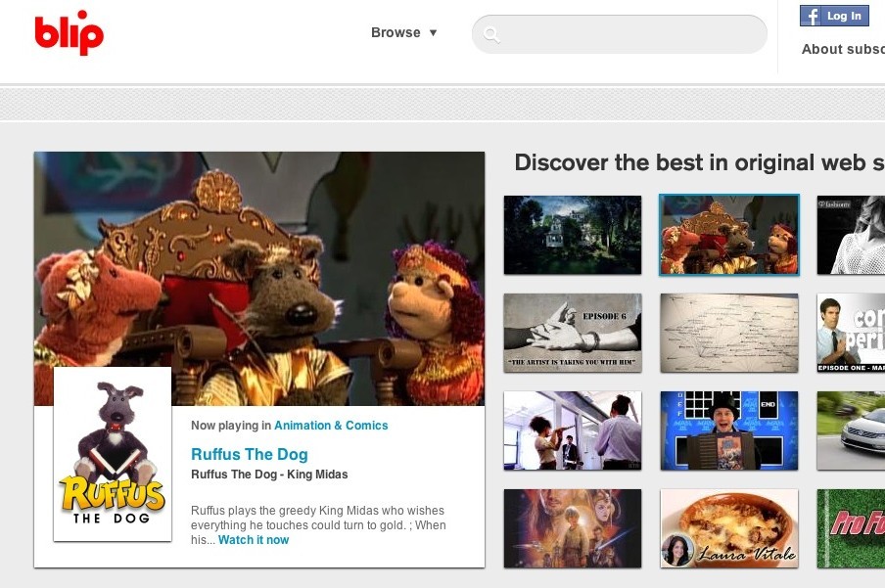
Task: Select the highlighted Ruffus puppet thumbnail
Action: 729,235
